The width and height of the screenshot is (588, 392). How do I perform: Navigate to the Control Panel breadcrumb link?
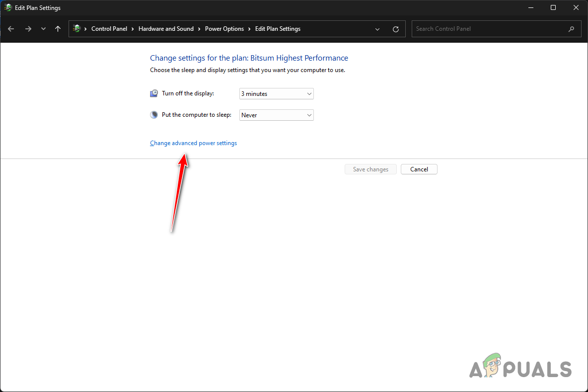[109, 28]
